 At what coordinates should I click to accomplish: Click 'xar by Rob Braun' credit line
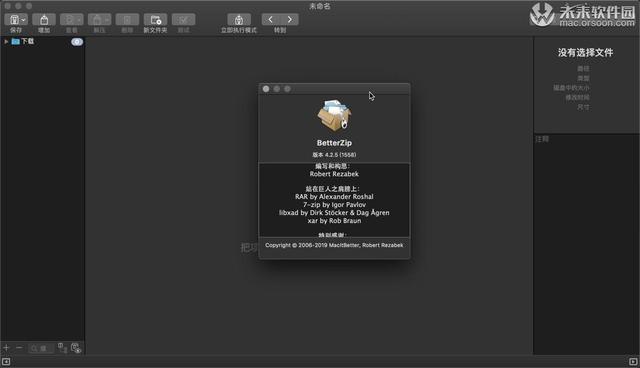coord(334,221)
